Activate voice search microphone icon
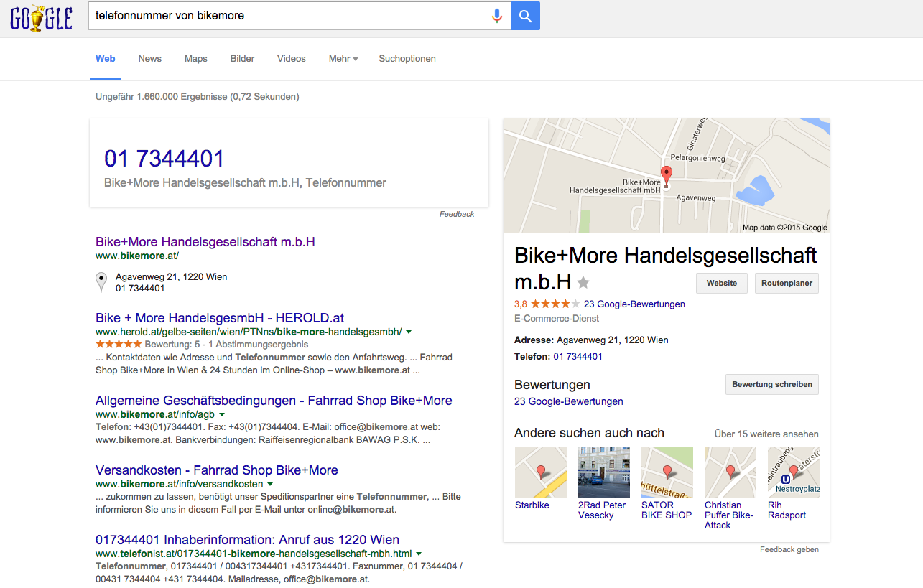Viewport: 923px width, 588px height. point(496,16)
